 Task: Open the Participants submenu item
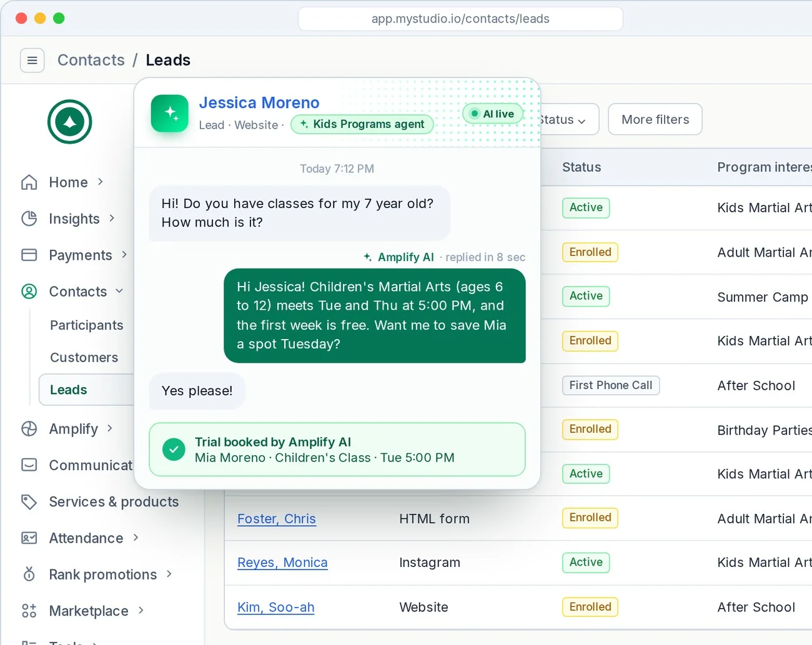tap(87, 325)
